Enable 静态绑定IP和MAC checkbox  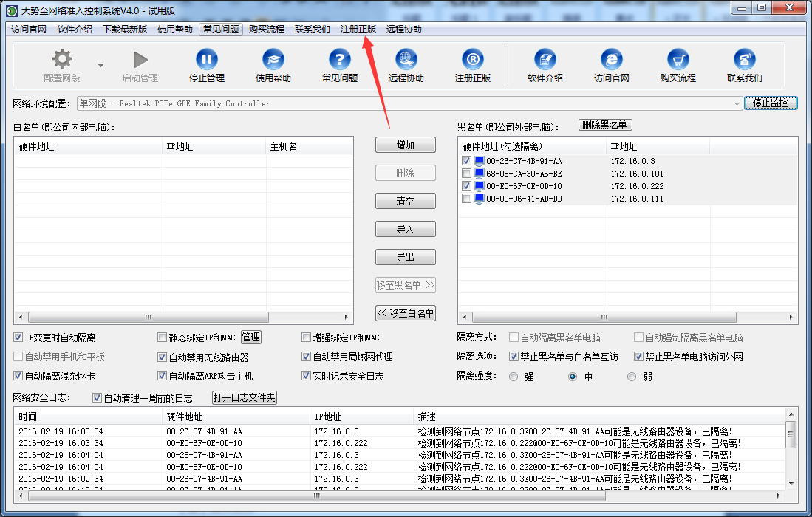(163, 338)
